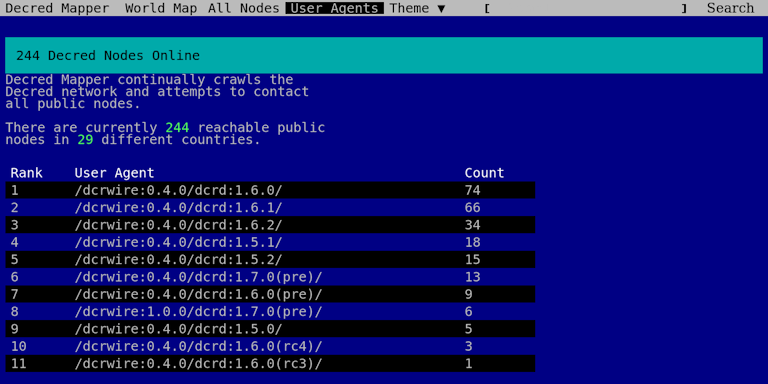Click the green 244 reachable nodes number
This screenshot has width=768, height=384.
click(x=177, y=128)
